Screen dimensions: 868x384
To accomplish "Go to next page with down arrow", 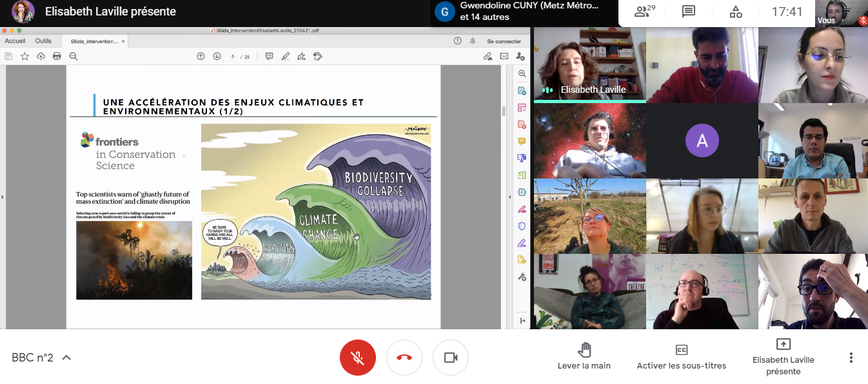I will pos(217,56).
